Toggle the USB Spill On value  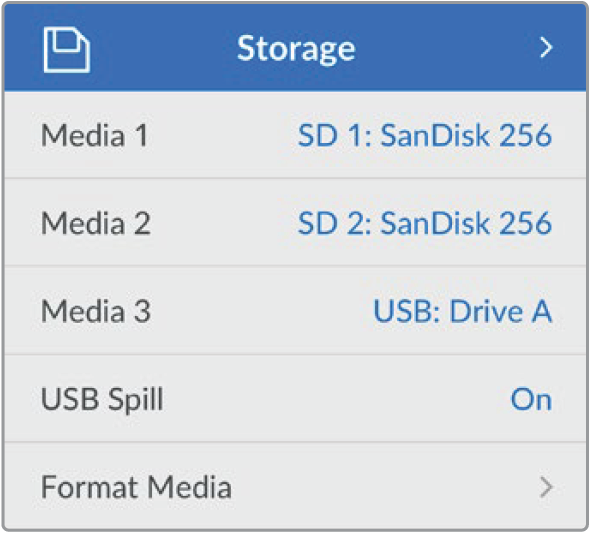click(x=531, y=399)
